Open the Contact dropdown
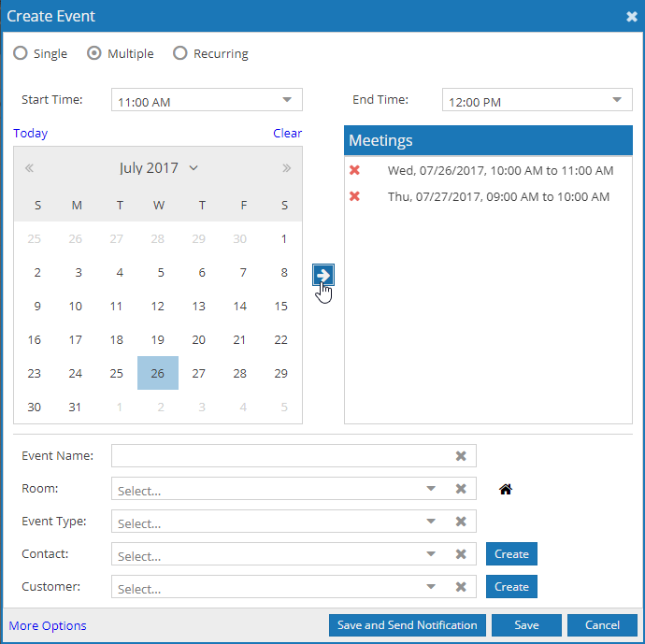The height and width of the screenshot is (644, 645). [x=431, y=554]
